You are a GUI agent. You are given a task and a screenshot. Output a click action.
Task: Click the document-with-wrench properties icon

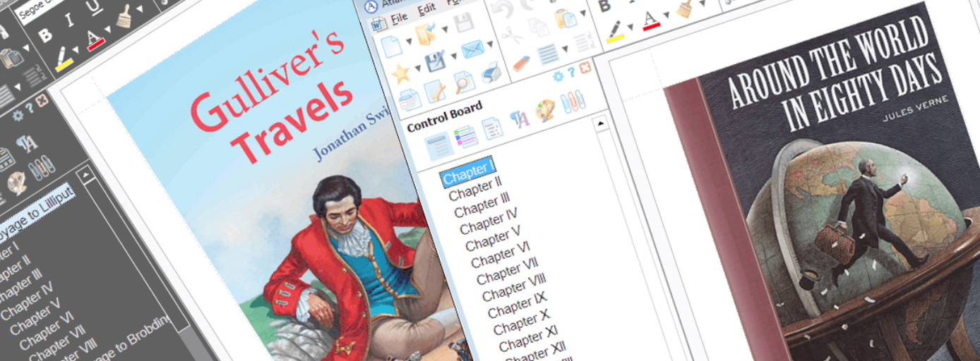tap(434, 91)
